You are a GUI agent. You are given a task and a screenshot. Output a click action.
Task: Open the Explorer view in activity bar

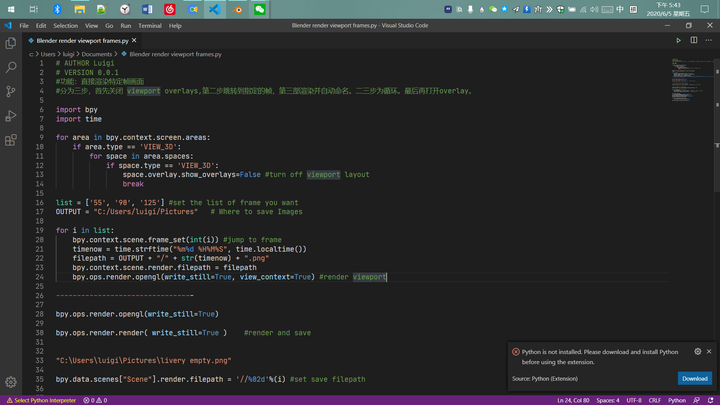coord(11,44)
